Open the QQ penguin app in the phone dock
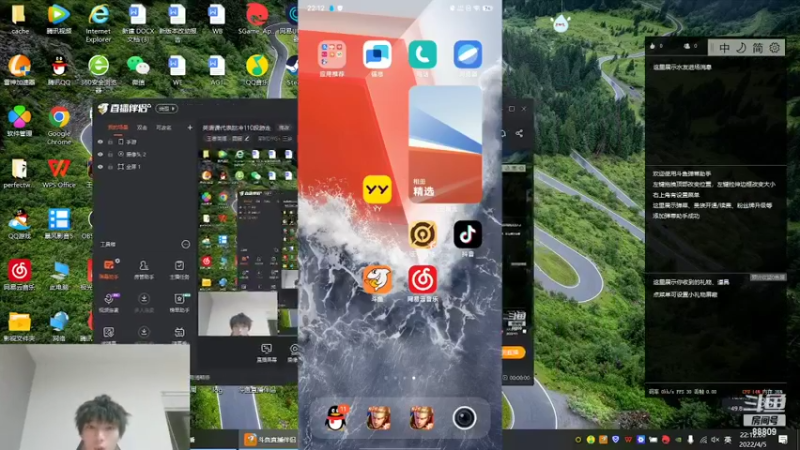This screenshot has width=800, height=450. point(336,418)
